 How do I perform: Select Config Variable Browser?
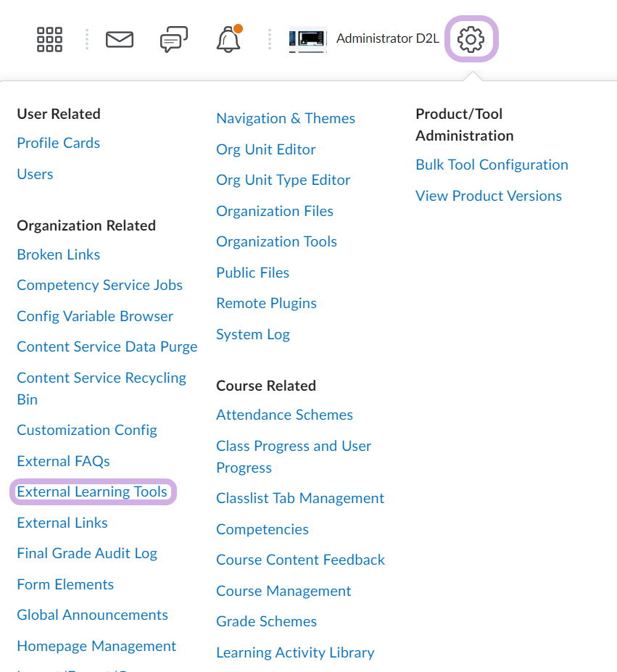coord(95,316)
